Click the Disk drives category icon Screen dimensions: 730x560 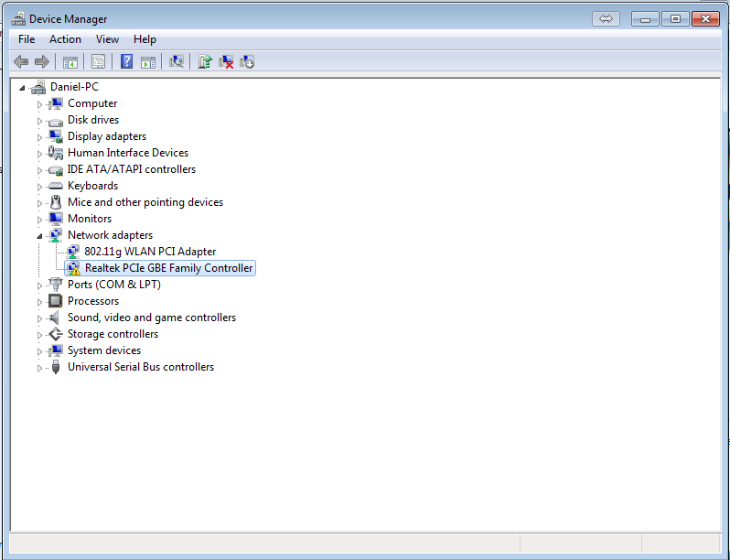point(56,121)
